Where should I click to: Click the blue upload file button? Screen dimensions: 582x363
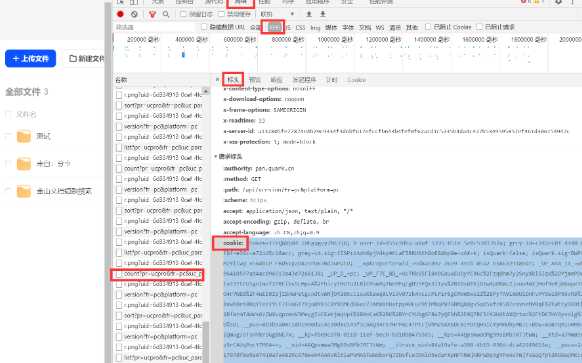(x=30, y=59)
